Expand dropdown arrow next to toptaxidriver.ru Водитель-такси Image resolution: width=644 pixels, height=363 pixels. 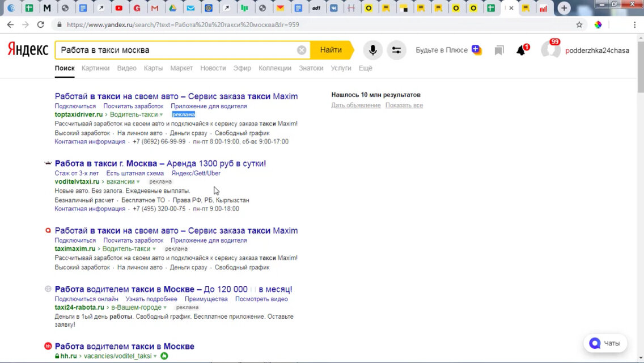(162, 115)
